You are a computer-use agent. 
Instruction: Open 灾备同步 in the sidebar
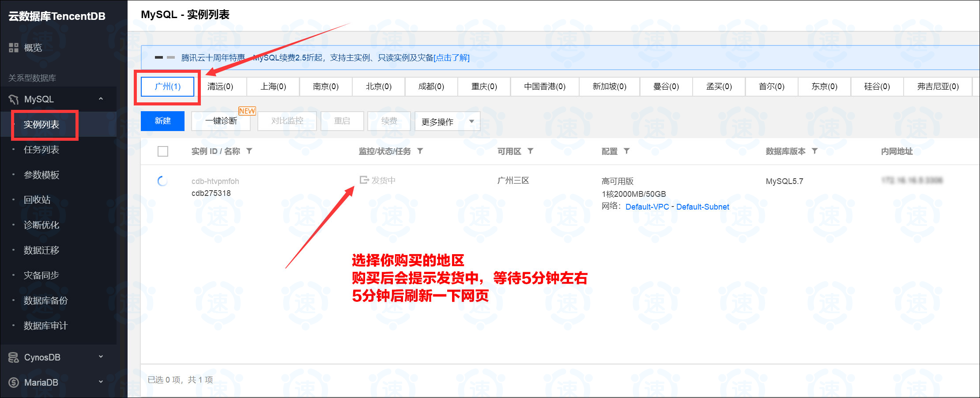(41, 275)
